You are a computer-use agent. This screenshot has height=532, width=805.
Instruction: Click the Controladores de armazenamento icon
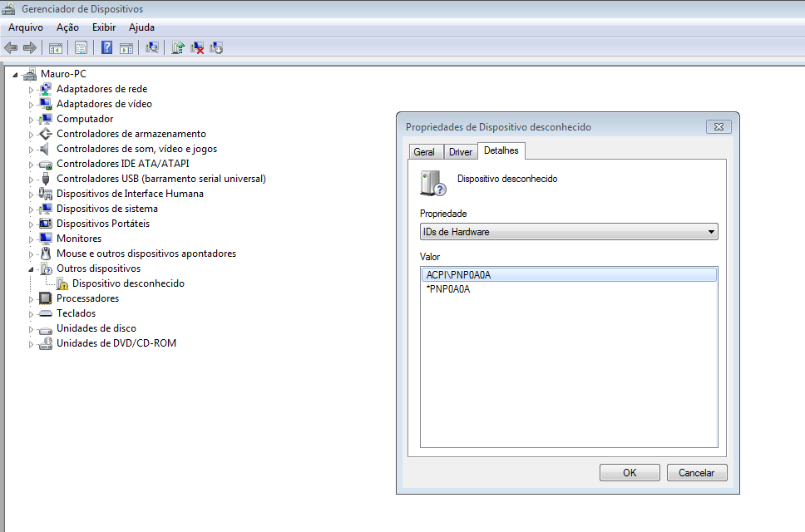coord(46,134)
